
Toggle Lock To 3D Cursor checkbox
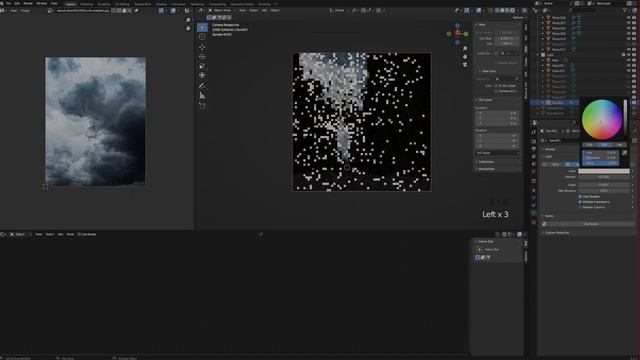point(496,86)
